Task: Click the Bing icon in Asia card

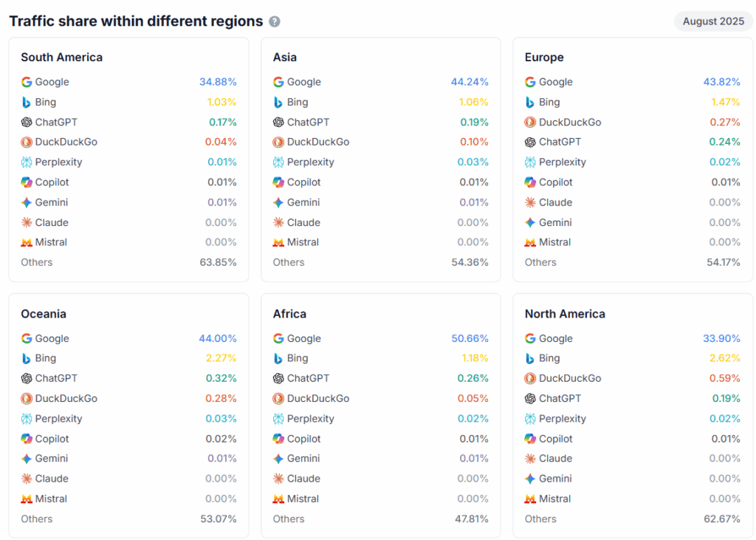Action: (x=278, y=103)
